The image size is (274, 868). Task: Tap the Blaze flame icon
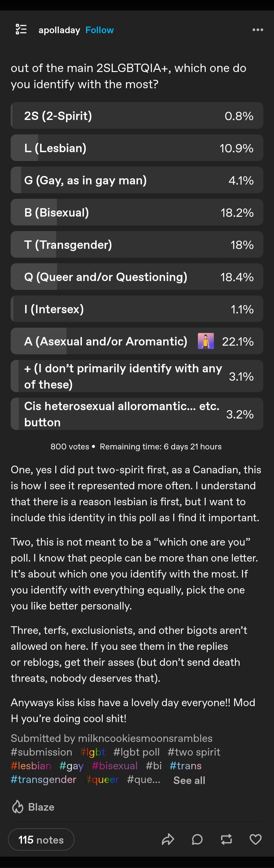(18, 807)
